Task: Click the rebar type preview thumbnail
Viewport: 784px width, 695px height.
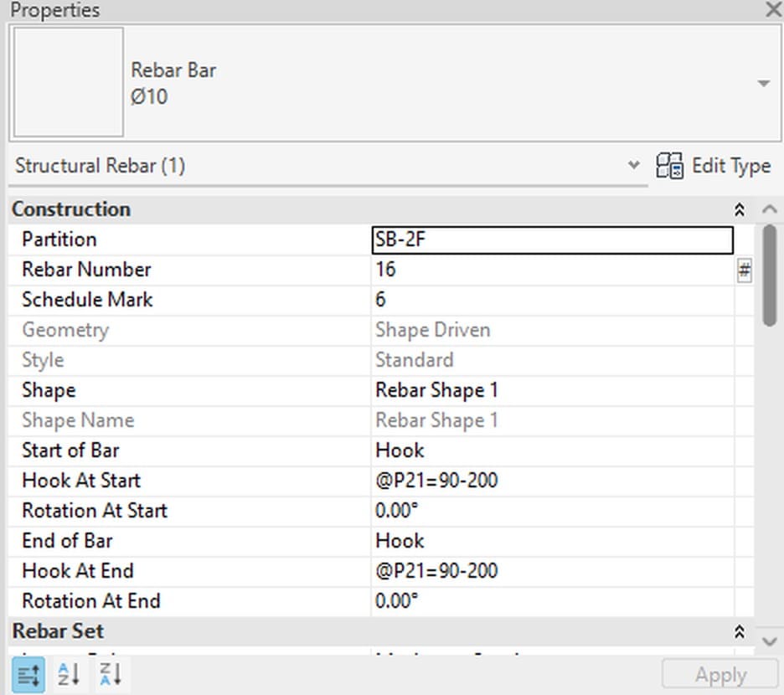Action: [x=69, y=82]
